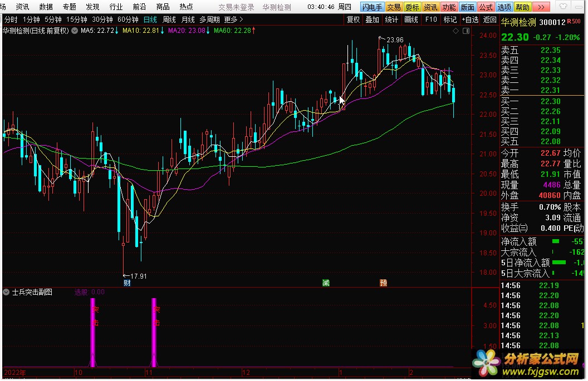The width and height of the screenshot is (588, 381).
Task: Switch to 分时 intraday view
Action: coord(11,19)
